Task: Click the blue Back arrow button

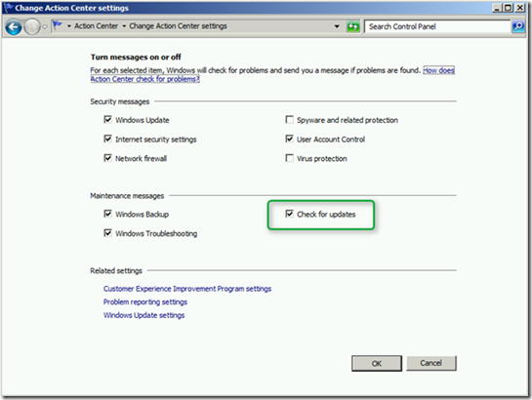Action: (14, 26)
